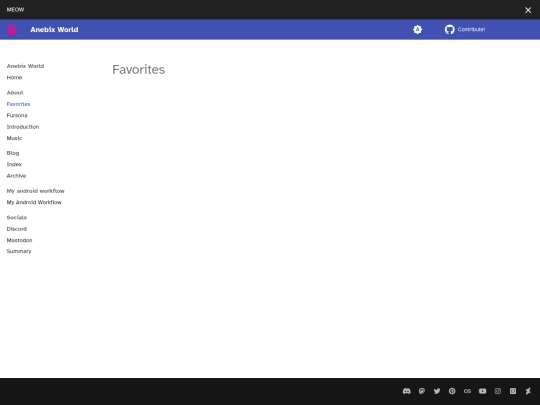Click the Favorites page heading
Viewport: 540px width, 405px height.
(138, 70)
